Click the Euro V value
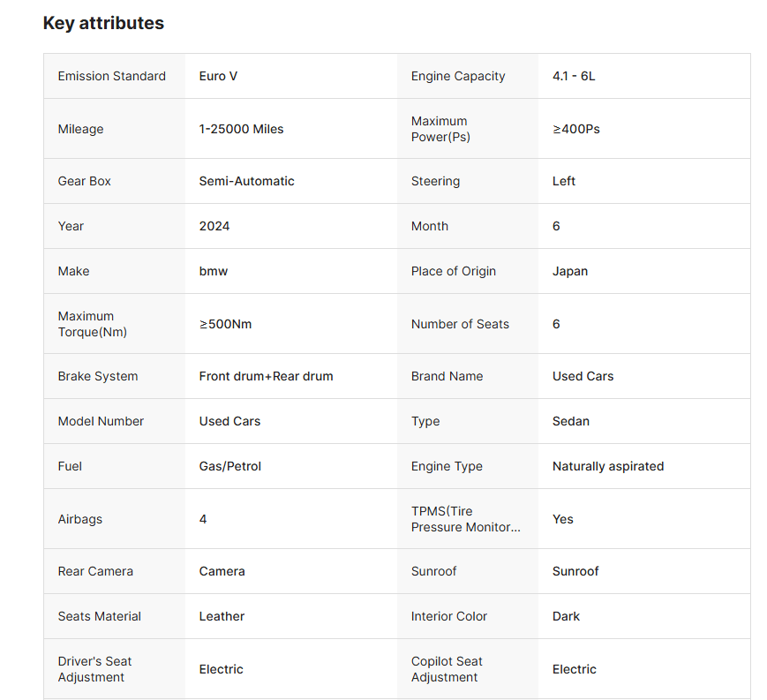 click(x=218, y=76)
